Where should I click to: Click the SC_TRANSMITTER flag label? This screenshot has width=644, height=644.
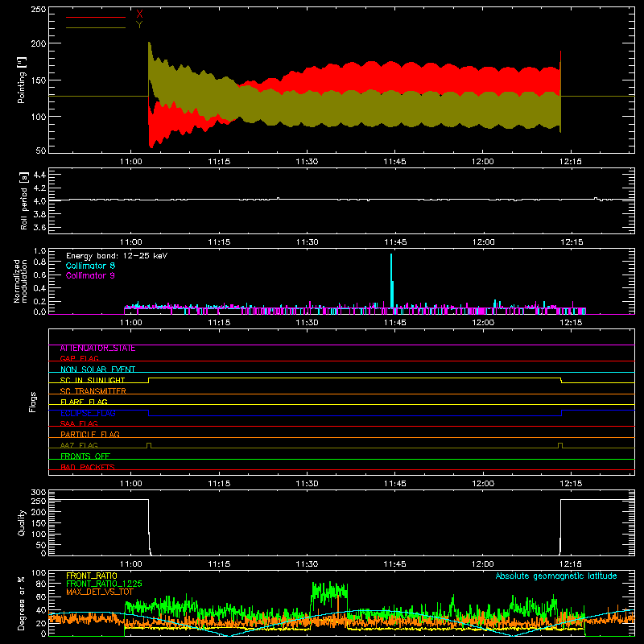point(93,391)
